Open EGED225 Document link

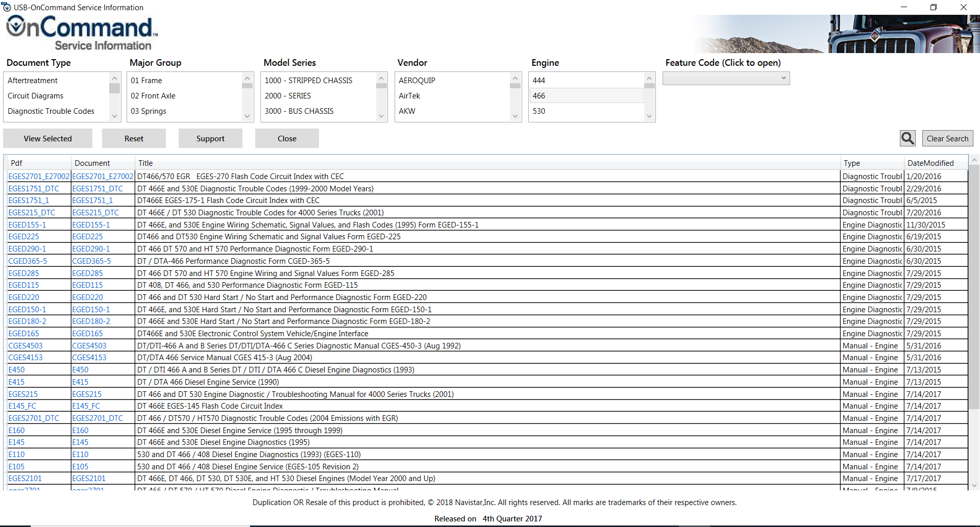point(87,236)
